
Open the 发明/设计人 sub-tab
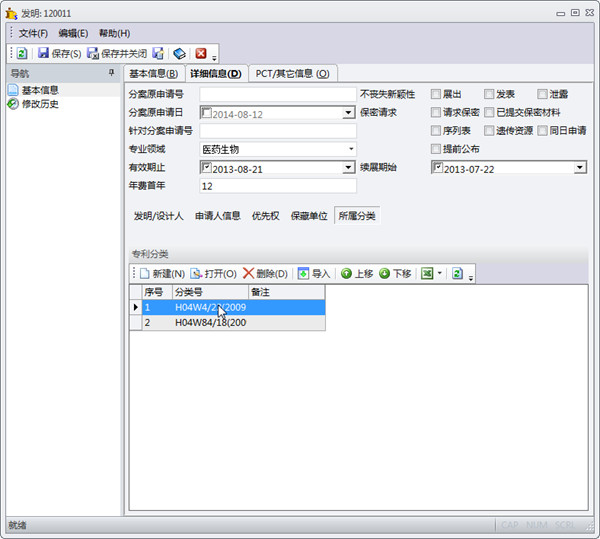(159, 216)
